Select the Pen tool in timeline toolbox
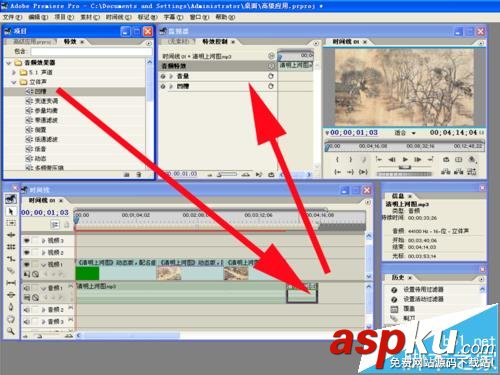 11,307
